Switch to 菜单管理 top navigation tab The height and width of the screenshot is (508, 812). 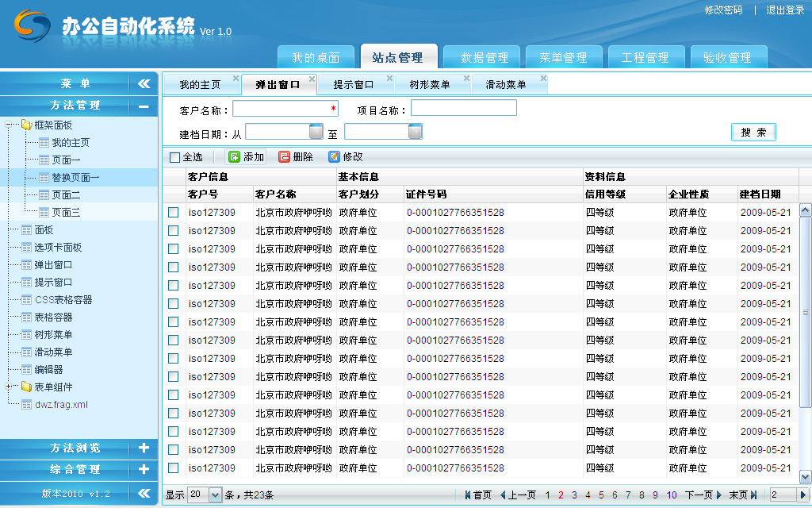pyautogui.click(x=564, y=57)
